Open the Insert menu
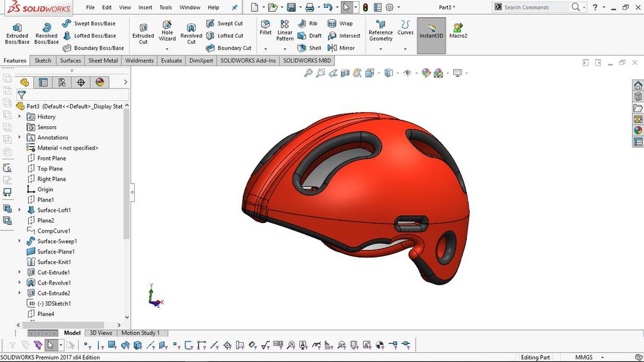The width and height of the screenshot is (644, 362). coord(145,7)
